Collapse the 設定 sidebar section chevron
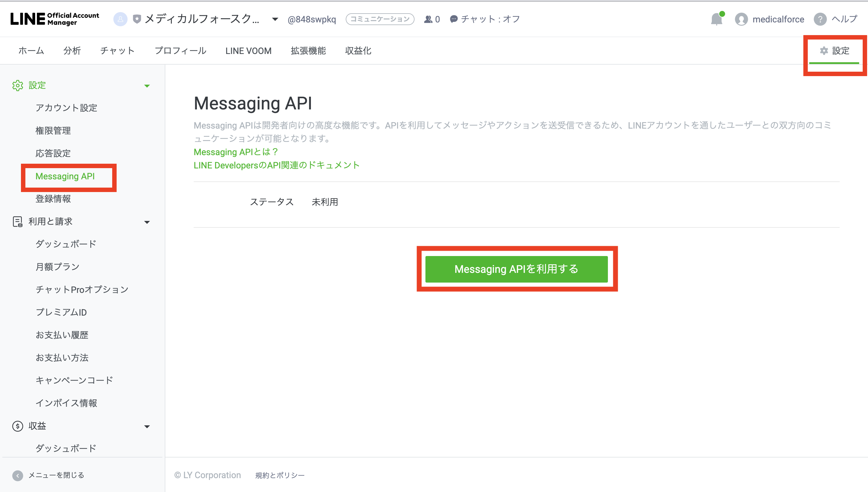Image resolution: width=868 pixels, height=492 pixels. click(x=147, y=86)
